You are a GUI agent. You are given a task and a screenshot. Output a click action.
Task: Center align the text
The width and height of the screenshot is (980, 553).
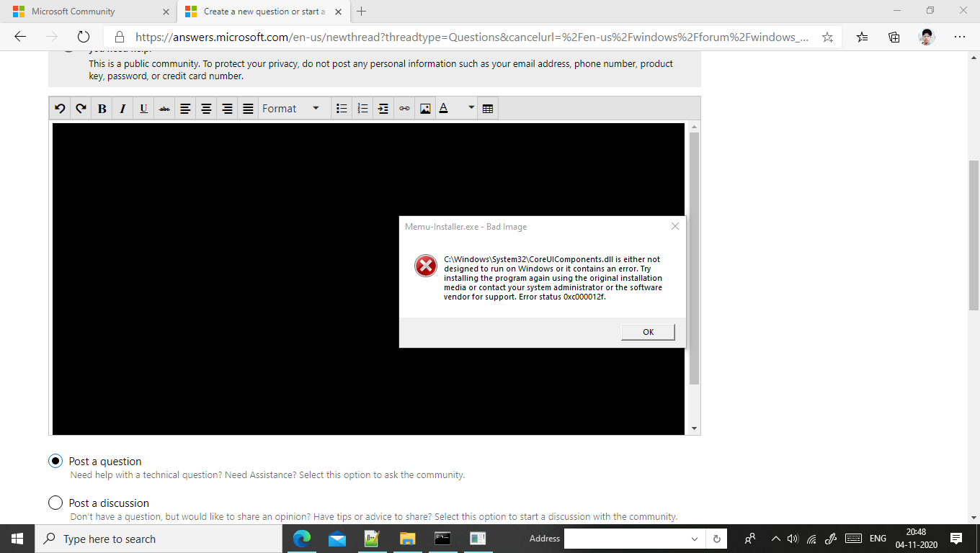coord(206,109)
